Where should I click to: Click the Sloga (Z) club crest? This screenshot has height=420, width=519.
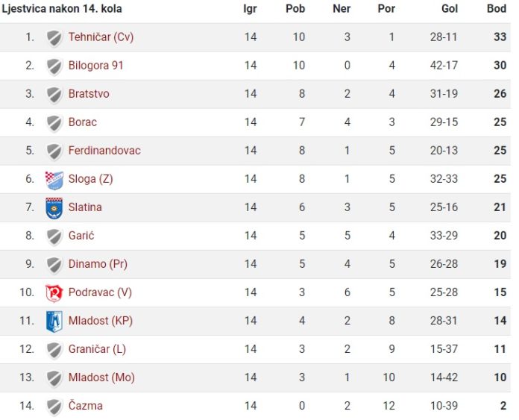pos(54,181)
